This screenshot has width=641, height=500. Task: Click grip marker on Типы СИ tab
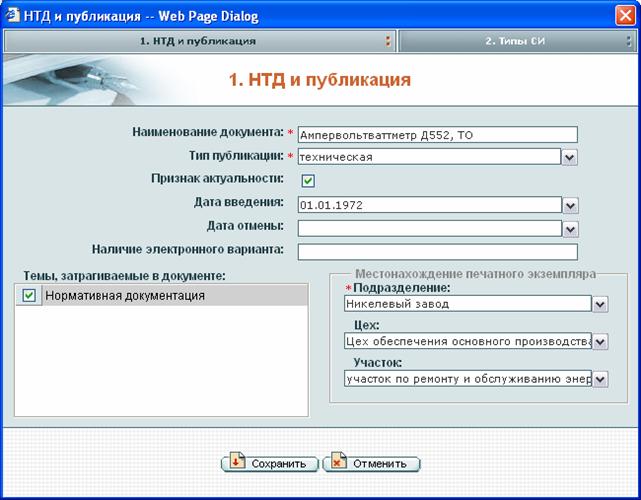click(629, 41)
